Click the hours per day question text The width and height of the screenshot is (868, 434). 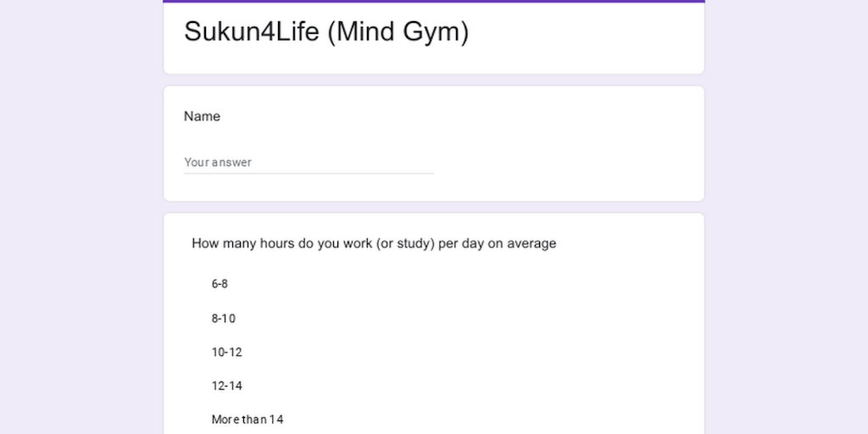pyautogui.click(x=374, y=243)
